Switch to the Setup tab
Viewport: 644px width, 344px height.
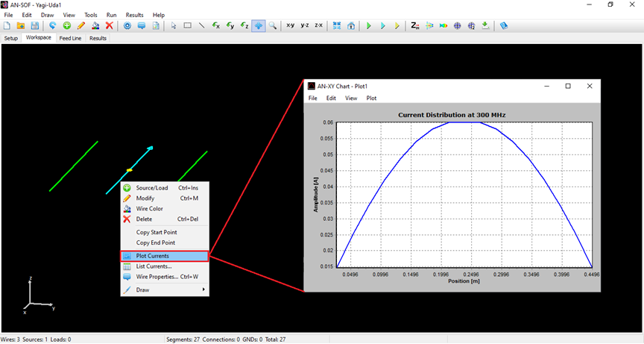[11, 38]
